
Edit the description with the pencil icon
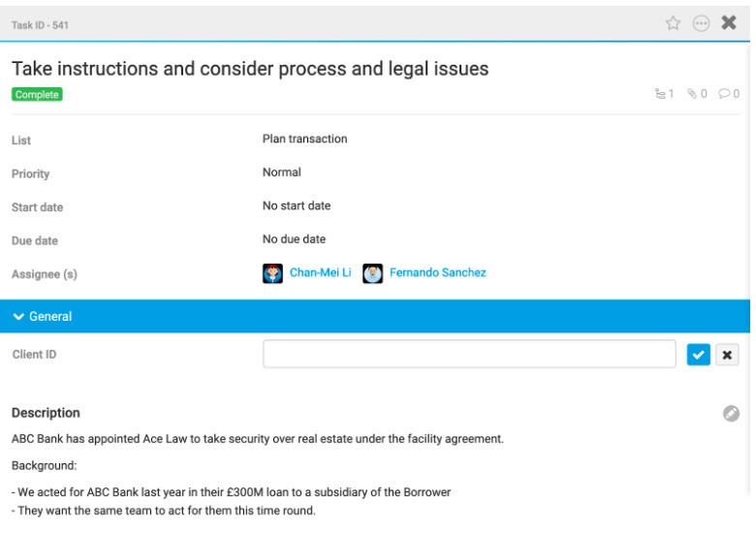pyautogui.click(x=731, y=414)
